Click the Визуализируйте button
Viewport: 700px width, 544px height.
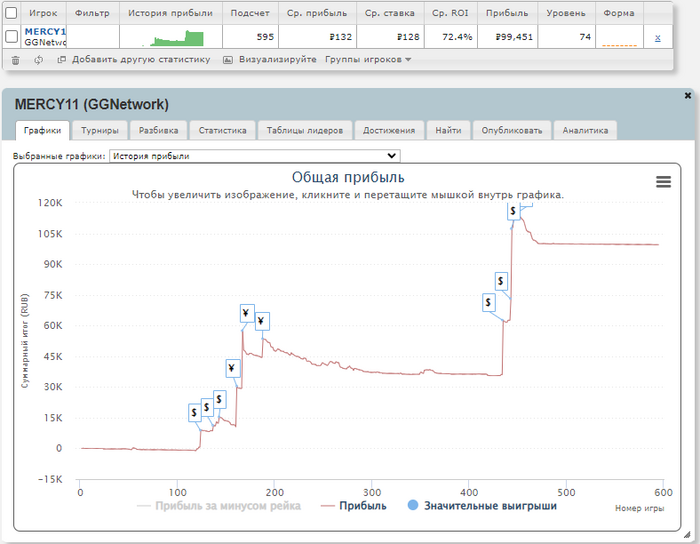click(x=270, y=59)
